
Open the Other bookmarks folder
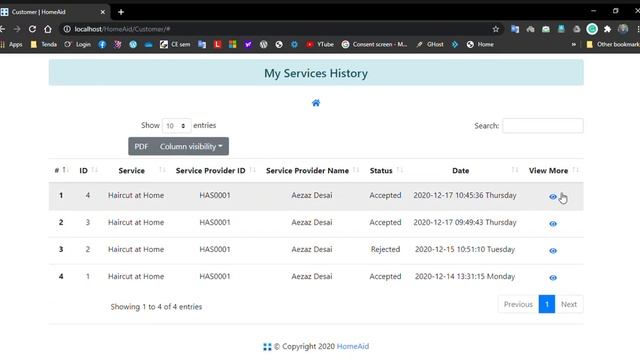point(613,44)
